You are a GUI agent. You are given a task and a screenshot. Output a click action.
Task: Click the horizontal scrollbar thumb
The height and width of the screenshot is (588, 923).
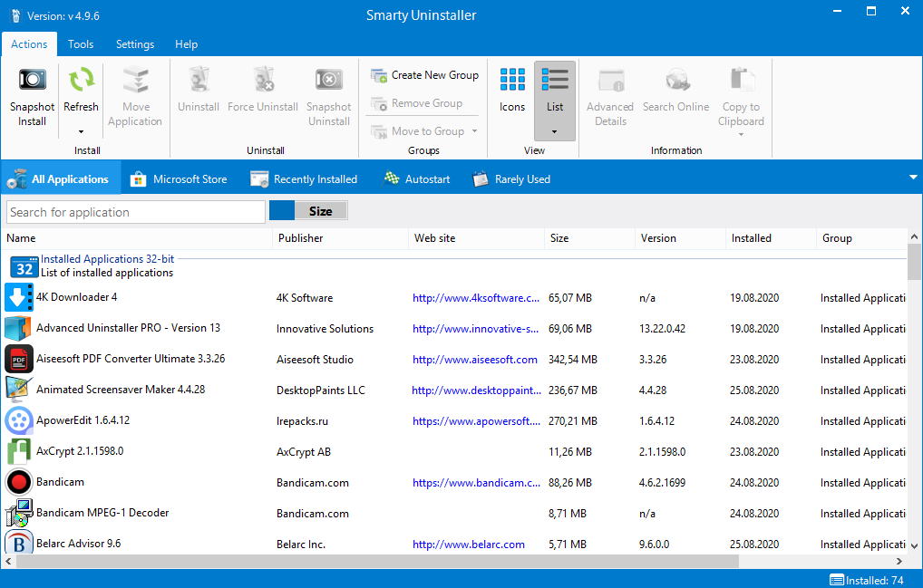(377, 561)
